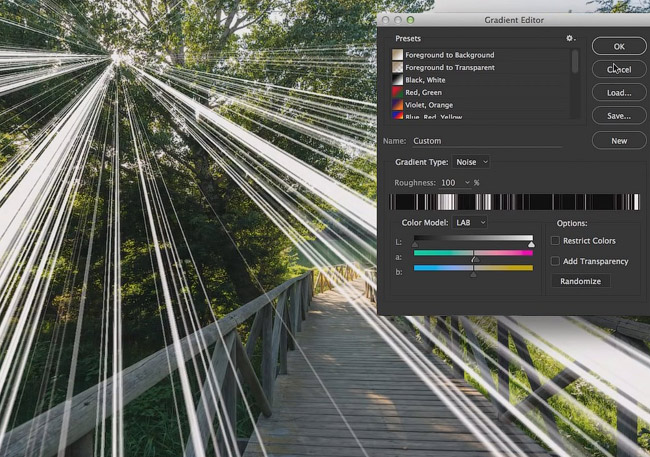
Task: Enable the Add Transparency checkbox
Action: 555,261
